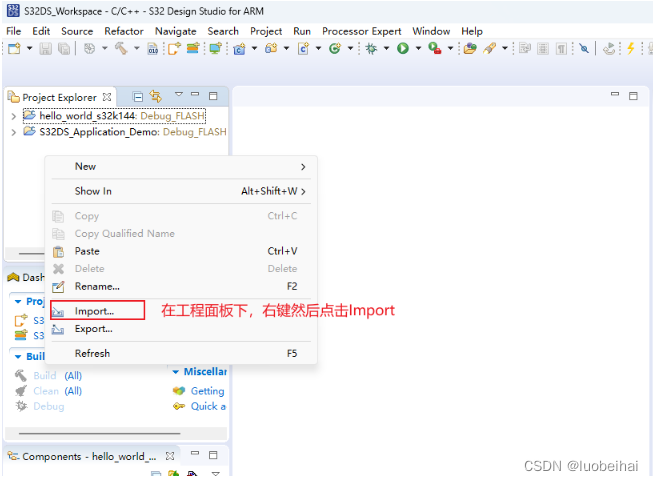Open the New wizard dropdown arrow

click(x=29, y=48)
